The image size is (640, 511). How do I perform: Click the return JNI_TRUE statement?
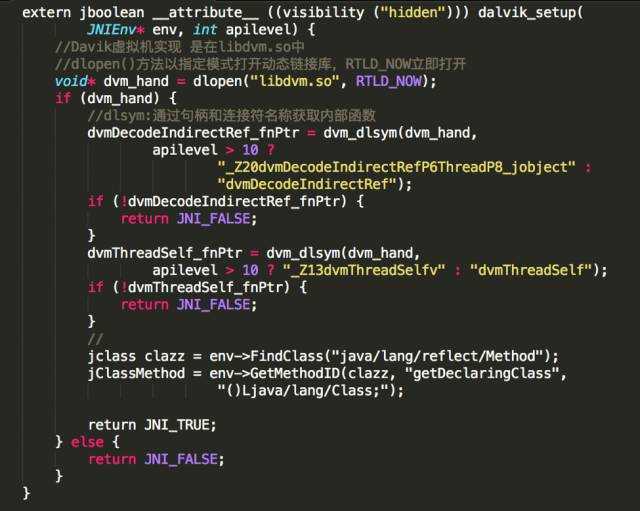pos(152,425)
